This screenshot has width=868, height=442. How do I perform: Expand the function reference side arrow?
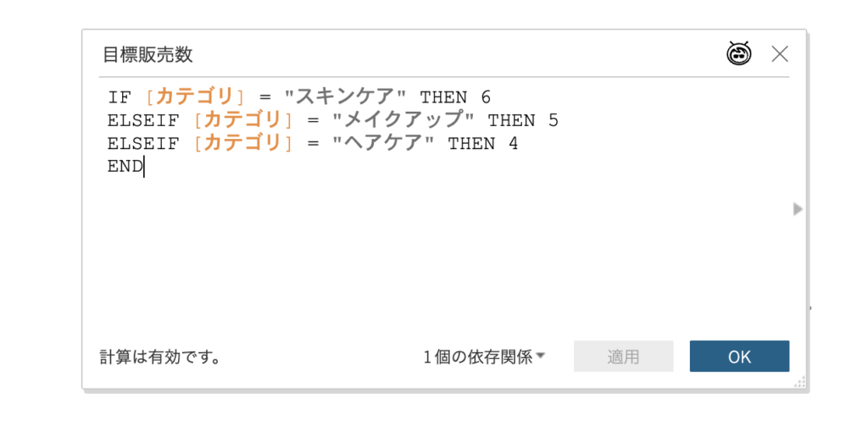point(798,209)
